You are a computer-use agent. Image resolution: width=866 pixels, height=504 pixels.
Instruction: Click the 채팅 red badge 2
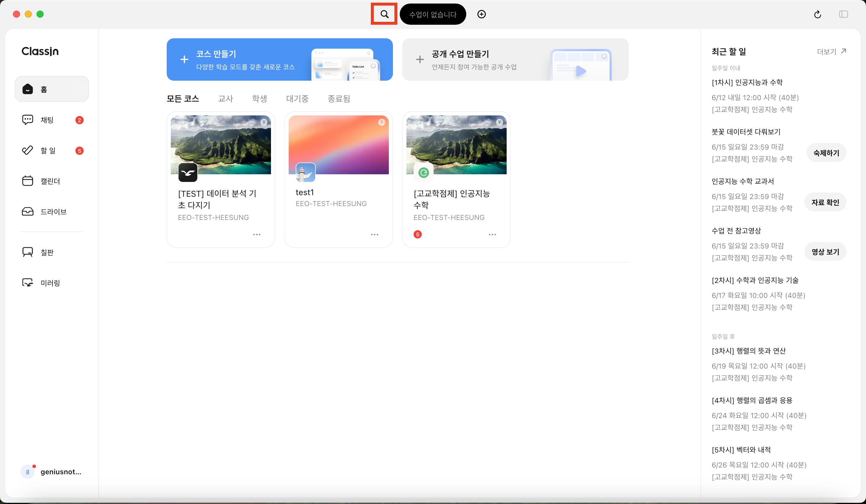coord(80,120)
